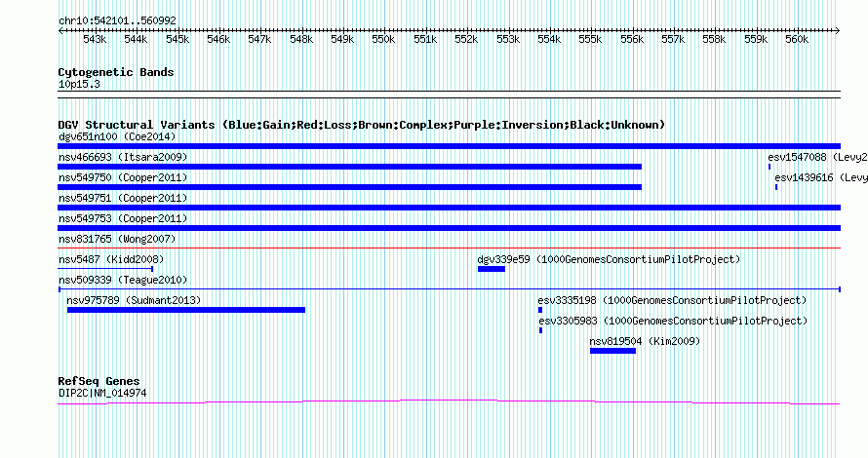Click the blue bar under nsv819504
This screenshot has width=868, height=458.
coord(612,351)
